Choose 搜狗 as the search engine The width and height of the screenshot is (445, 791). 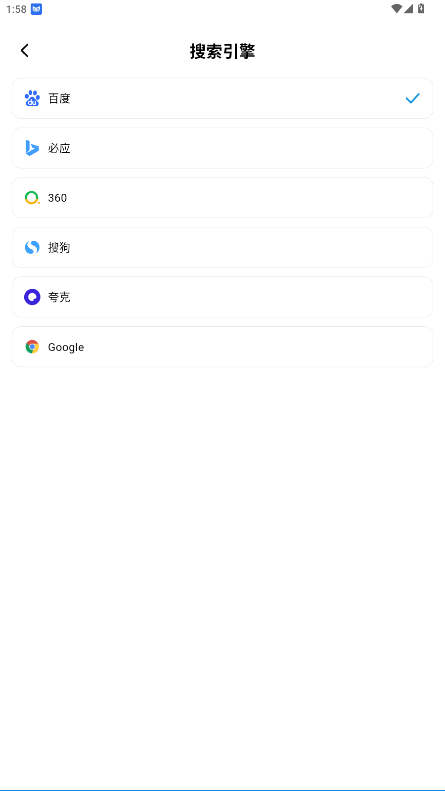(x=222, y=247)
